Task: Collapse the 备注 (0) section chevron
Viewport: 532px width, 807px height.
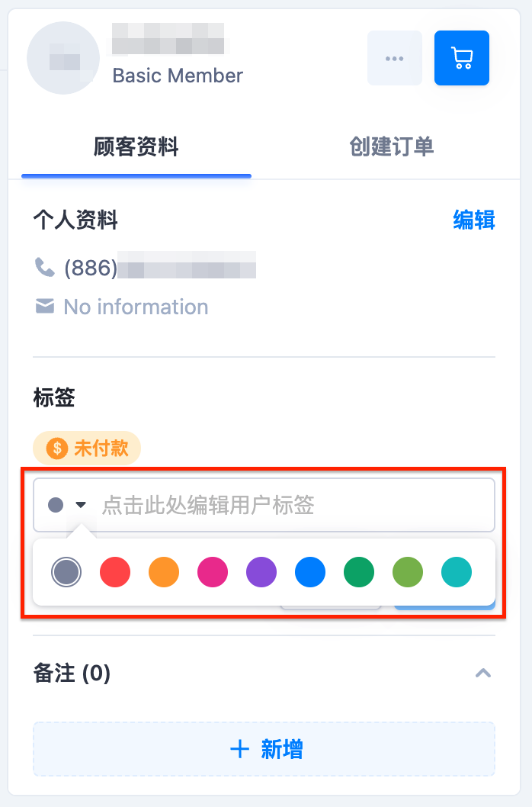Action: tap(483, 673)
